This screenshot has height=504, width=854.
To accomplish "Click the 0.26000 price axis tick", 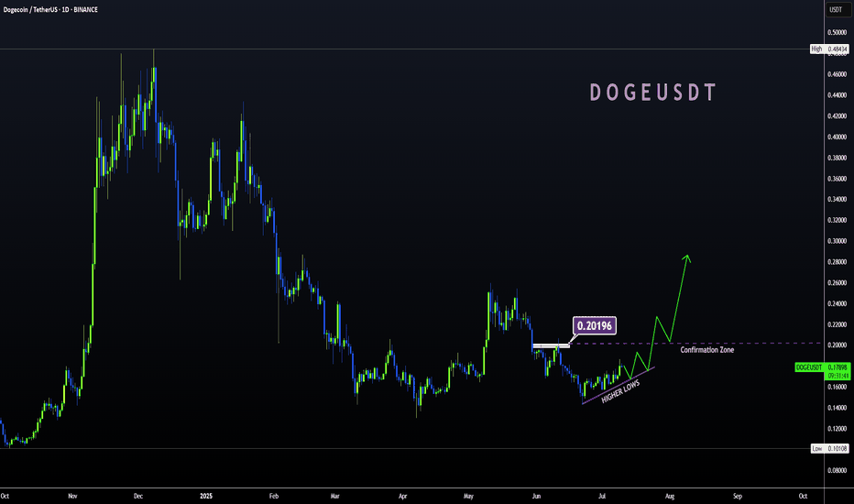I will coord(838,282).
